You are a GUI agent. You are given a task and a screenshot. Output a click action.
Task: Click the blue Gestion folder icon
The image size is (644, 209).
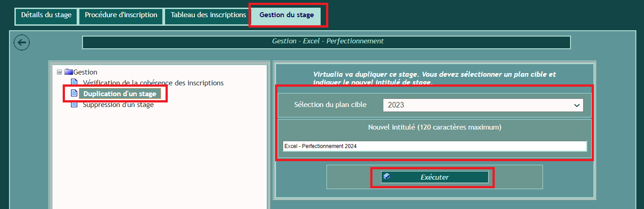point(69,72)
